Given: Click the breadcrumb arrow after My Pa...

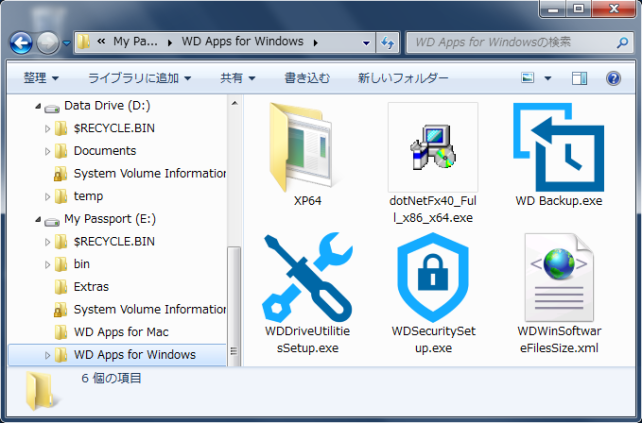Looking at the screenshot, I should [170, 43].
